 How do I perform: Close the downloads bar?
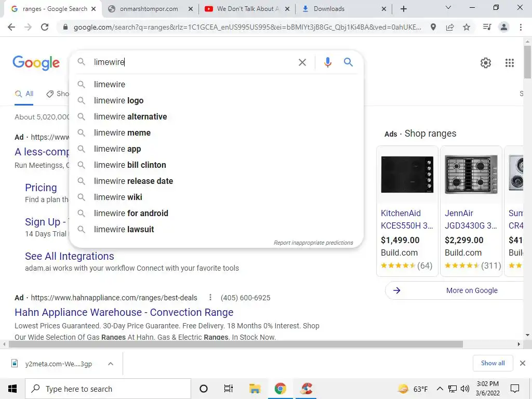pos(523,363)
